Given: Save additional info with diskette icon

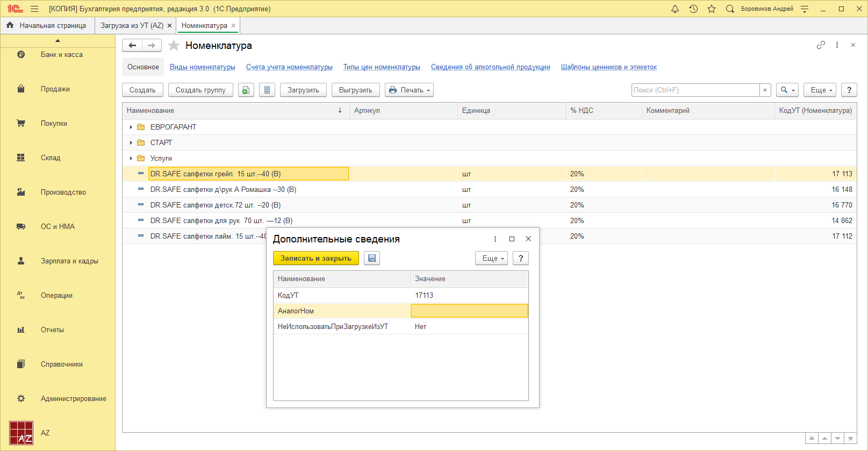Looking at the screenshot, I should [x=372, y=259].
